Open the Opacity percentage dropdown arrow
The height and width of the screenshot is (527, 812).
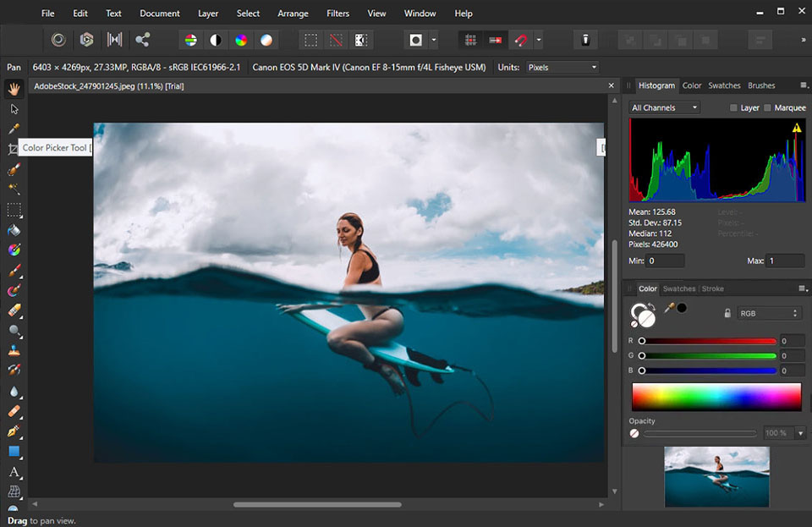[x=801, y=433]
